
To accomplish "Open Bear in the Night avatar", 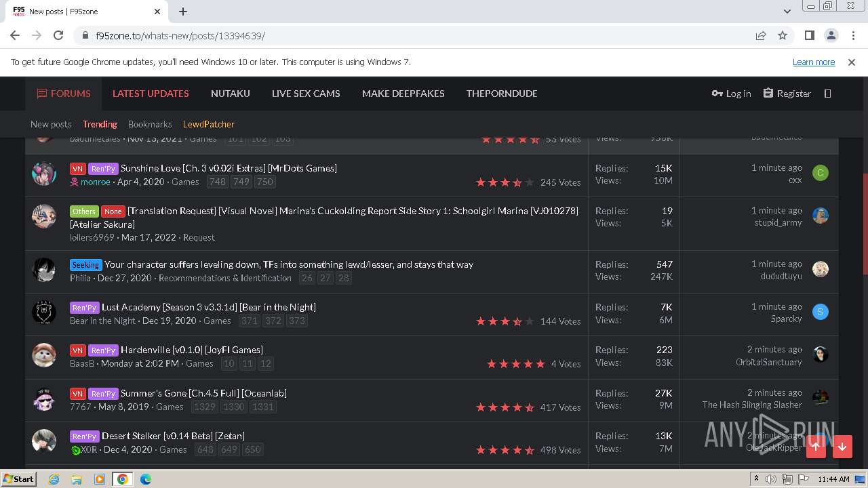I will [x=44, y=312].
